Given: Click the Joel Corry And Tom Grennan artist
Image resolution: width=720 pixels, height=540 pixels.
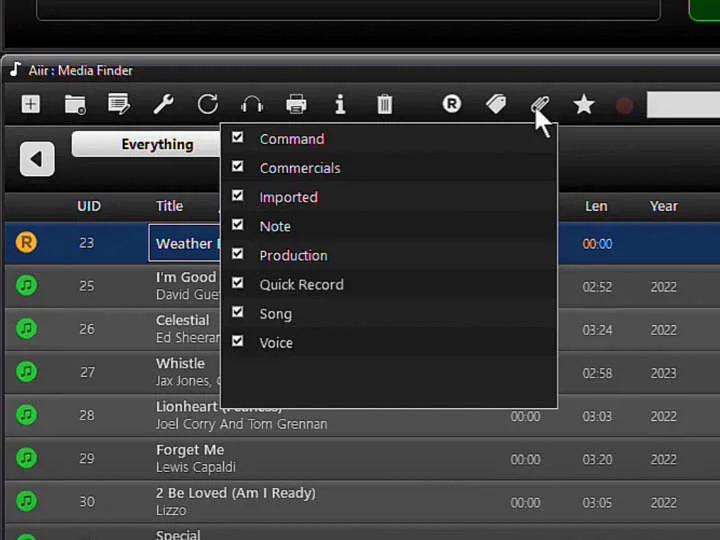Looking at the screenshot, I should click(x=242, y=424).
